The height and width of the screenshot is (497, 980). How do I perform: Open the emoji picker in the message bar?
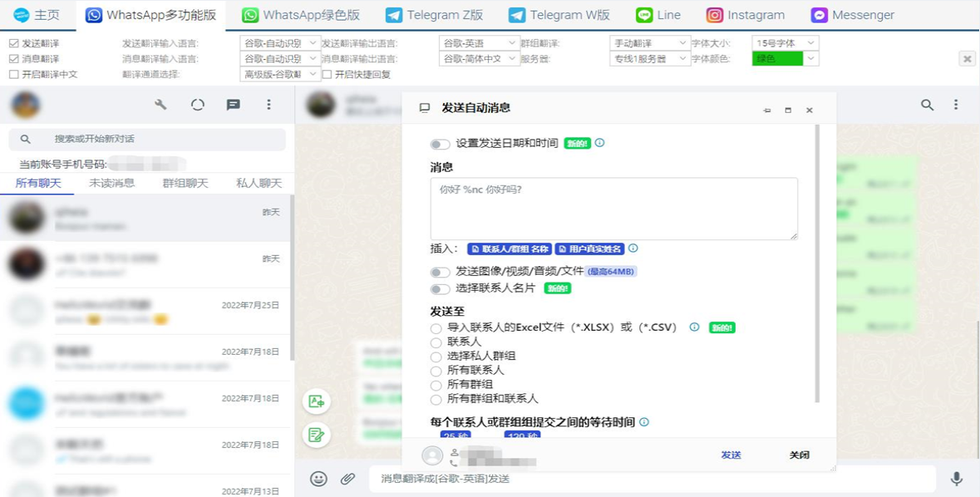317,479
